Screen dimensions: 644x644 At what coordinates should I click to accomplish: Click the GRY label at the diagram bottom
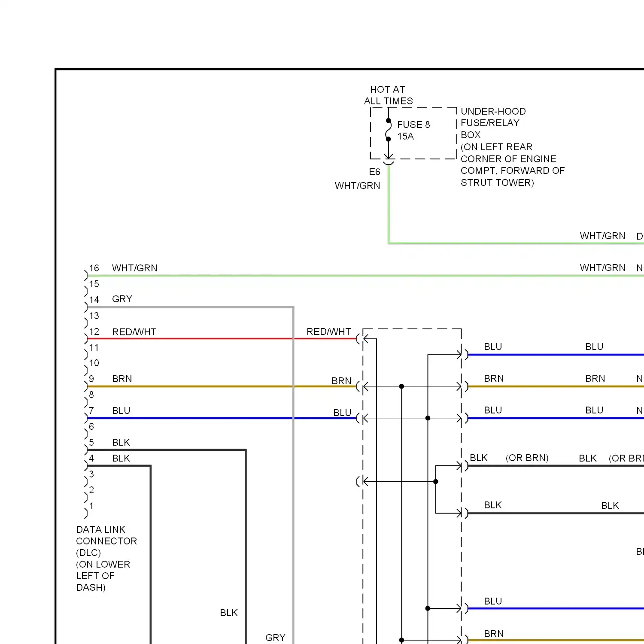pos(275,638)
